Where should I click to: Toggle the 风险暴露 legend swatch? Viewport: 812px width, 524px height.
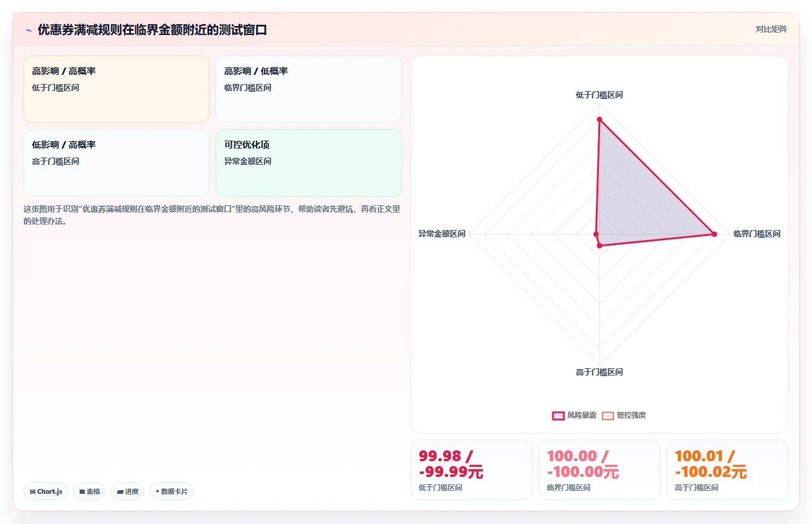(x=558, y=415)
